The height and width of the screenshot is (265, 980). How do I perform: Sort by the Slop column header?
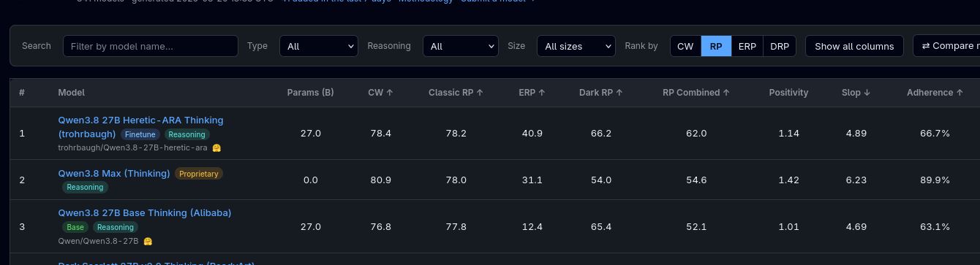coord(856,93)
